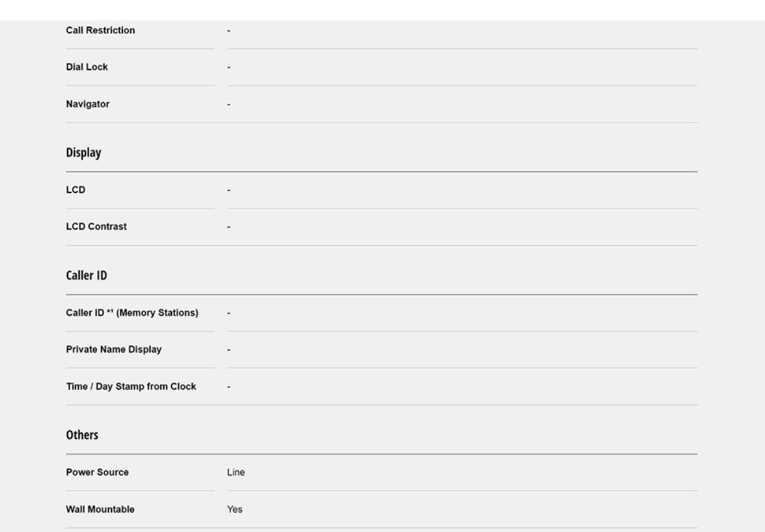Viewport: 765px width, 532px height.
Task: Click the Display section heading
Action: tap(84, 154)
